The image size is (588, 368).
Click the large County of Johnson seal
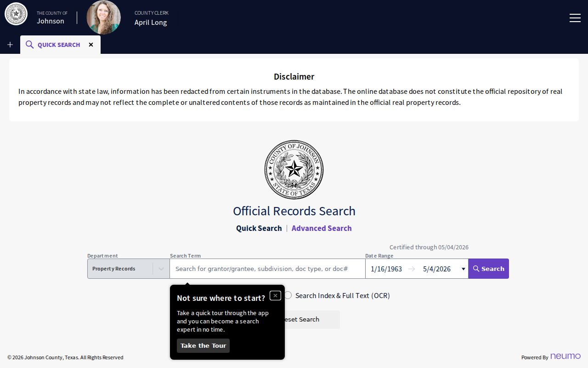pos(294,170)
